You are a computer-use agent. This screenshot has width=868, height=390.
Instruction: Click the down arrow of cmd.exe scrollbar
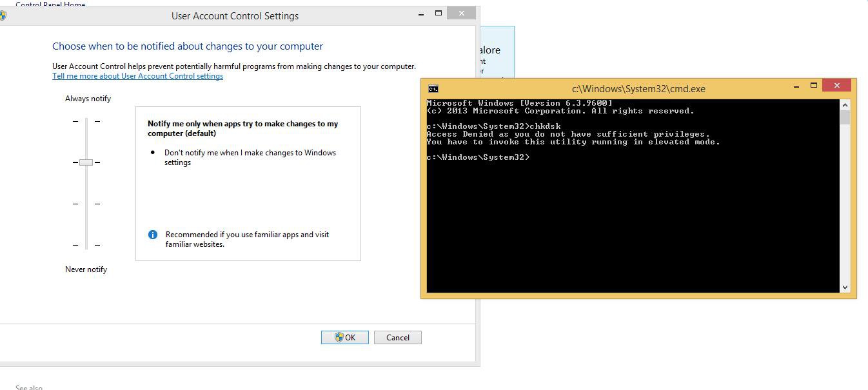pyautogui.click(x=845, y=288)
